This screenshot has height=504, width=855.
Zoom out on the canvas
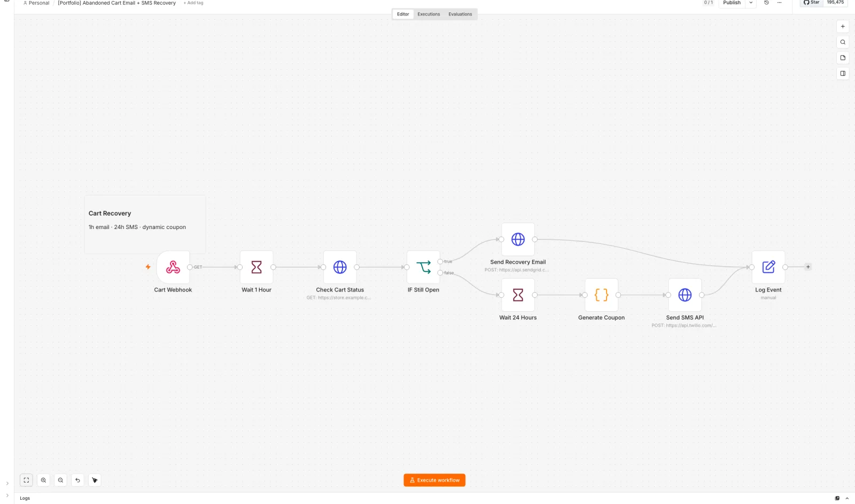[x=60, y=480]
